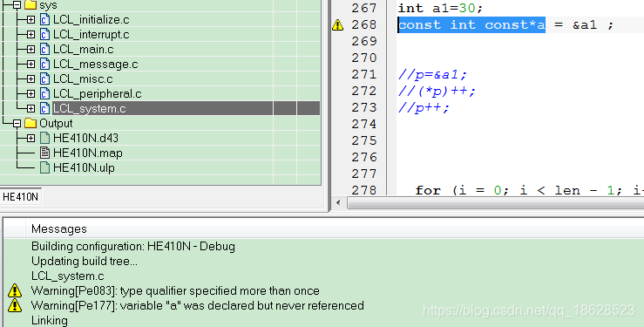The height and width of the screenshot is (327, 644).
Task: Select the highlighted LCL_system.c entry
Action: tap(90, 108)
